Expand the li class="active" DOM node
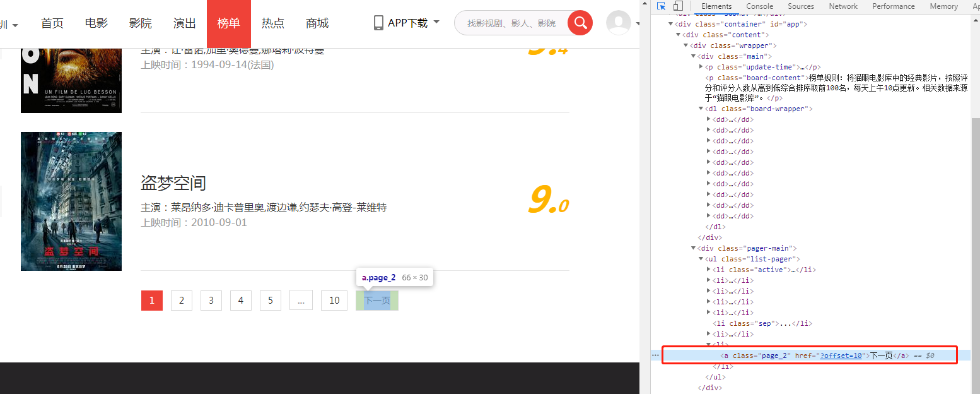This screenshot has width=980, height=394. [x=708, y=269]
